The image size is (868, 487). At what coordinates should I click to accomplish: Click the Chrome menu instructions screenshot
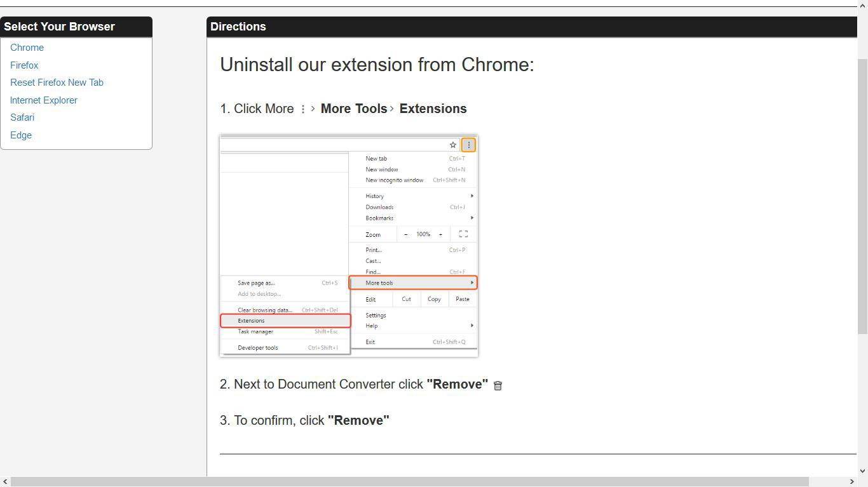click(349, 246)
